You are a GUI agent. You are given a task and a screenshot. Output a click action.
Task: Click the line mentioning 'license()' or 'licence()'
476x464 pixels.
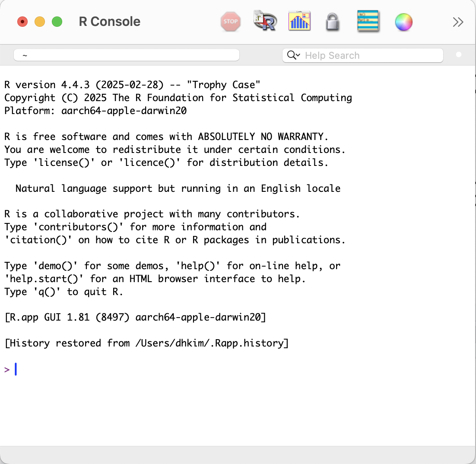click(x=166, y=162)
